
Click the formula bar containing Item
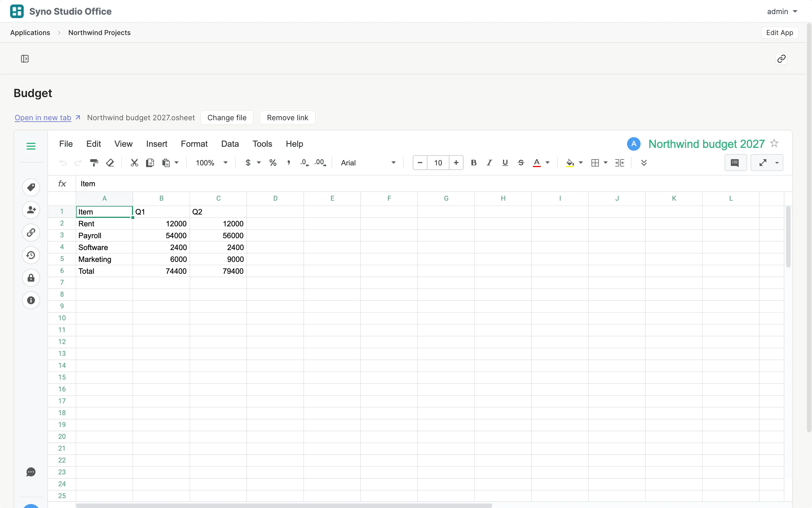click(434, 184)
